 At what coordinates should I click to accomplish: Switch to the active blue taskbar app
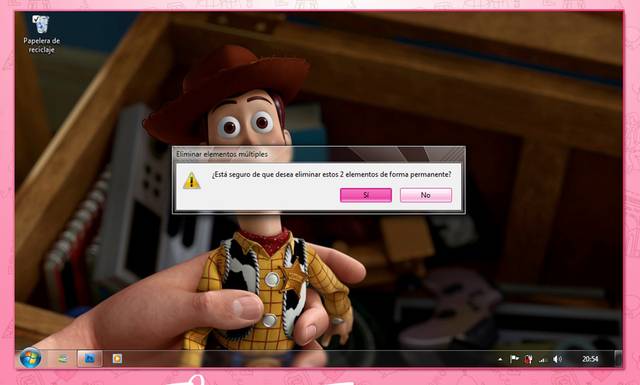(x=89, y=359)
